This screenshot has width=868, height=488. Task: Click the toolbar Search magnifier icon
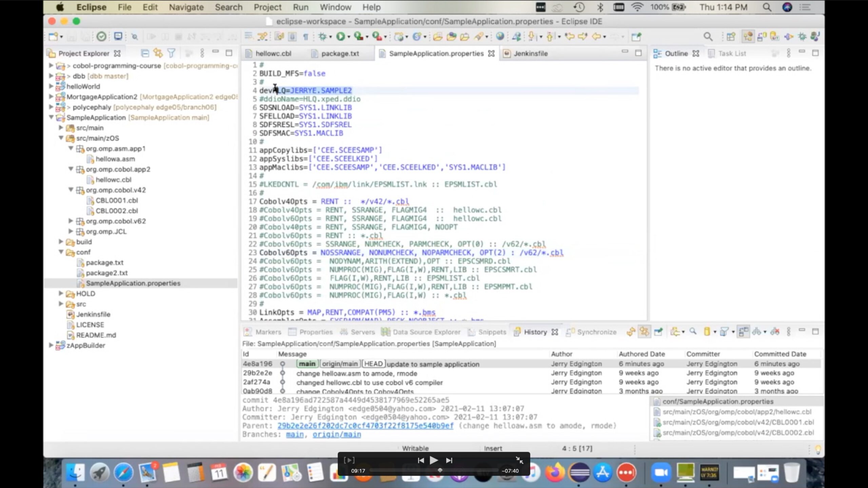tap(708, 37)
